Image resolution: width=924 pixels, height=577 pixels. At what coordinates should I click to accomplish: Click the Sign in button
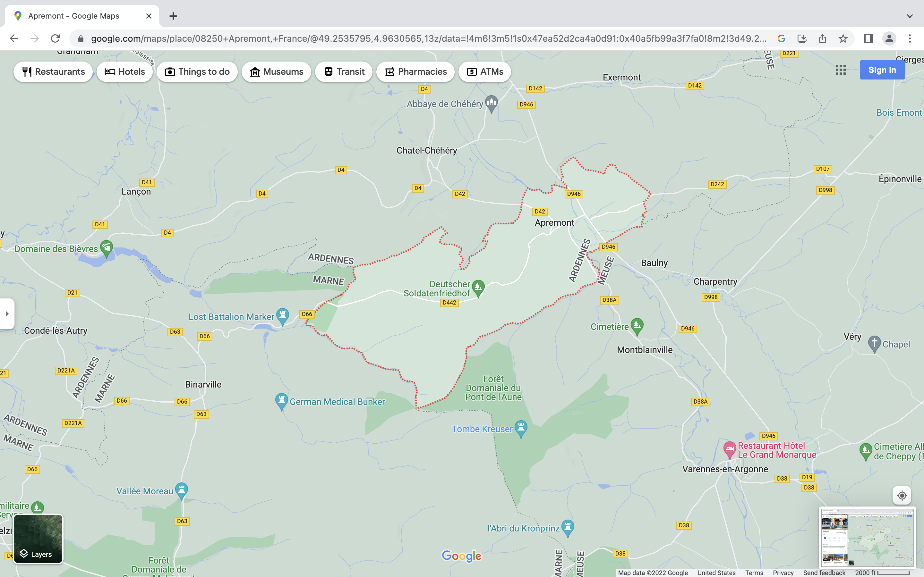click(882, 70)
